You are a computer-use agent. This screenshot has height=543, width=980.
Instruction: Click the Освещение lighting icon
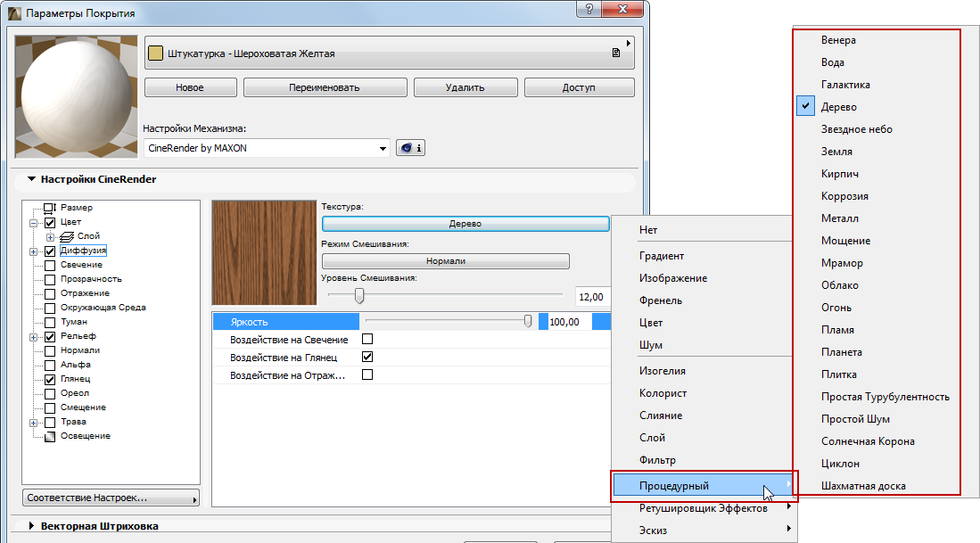50,436
